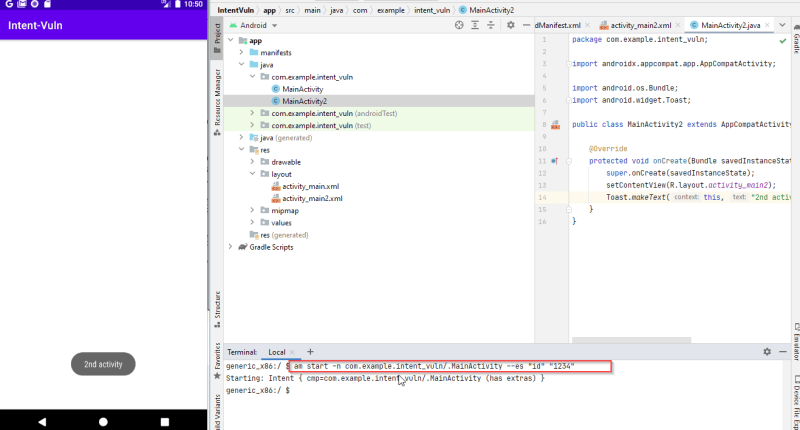
Task: Open the Resource Manager side tab
Action: [217, 98]
